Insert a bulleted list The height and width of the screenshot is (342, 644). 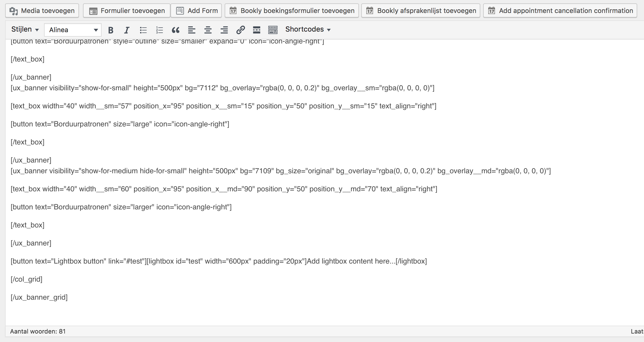click(143, 30)
